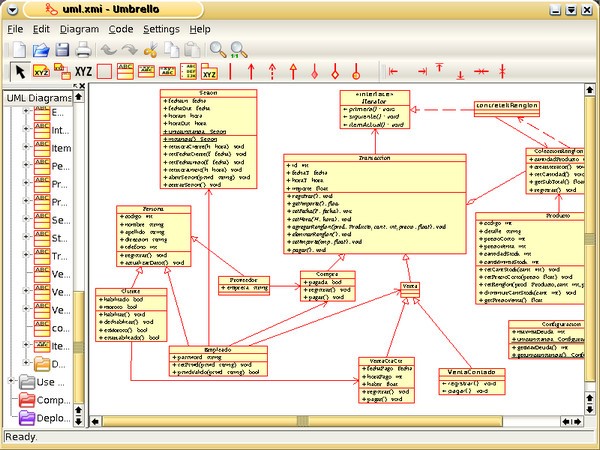Select the filled diamond Composition tool
This screenshot has width=600, height=450.
pyautogui.click(x=314, y=72)
